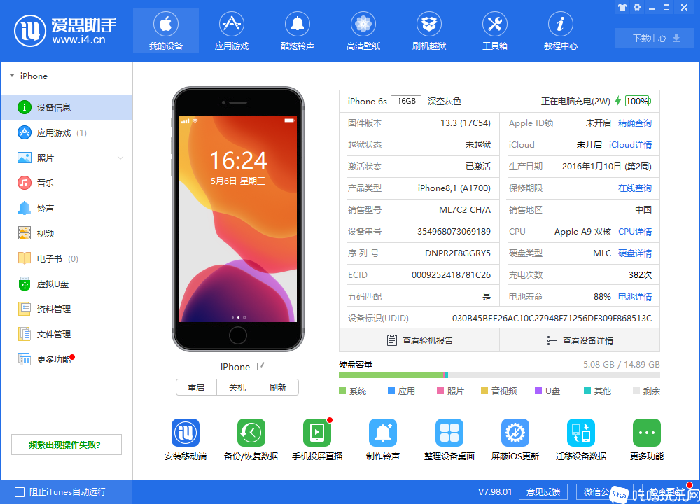Select Device Info in the sidebar

(x=67, y=107)
